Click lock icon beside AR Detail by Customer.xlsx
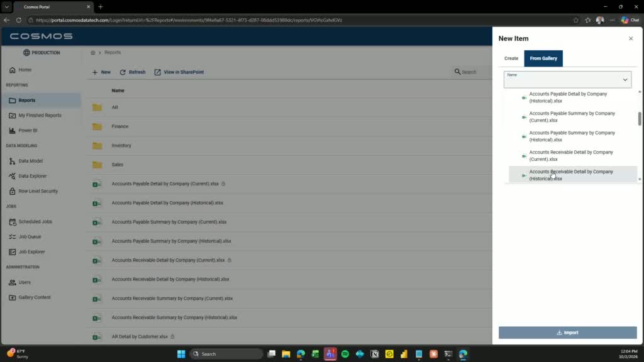644x362 pixels. point(172,337)
